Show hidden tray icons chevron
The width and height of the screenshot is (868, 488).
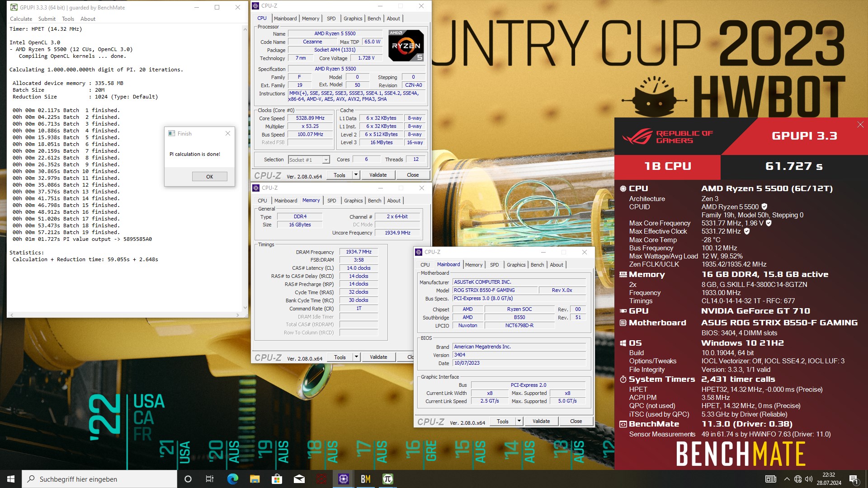[x=787, y=479]
